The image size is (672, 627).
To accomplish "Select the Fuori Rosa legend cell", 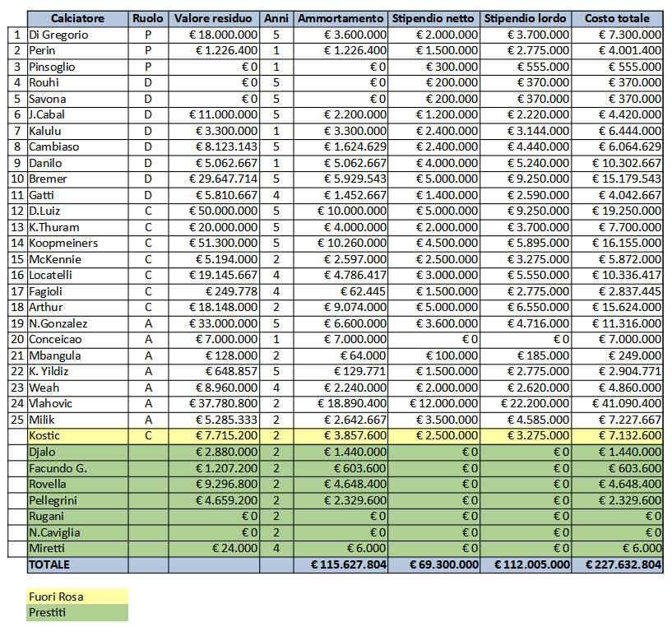I will [77, 597].
